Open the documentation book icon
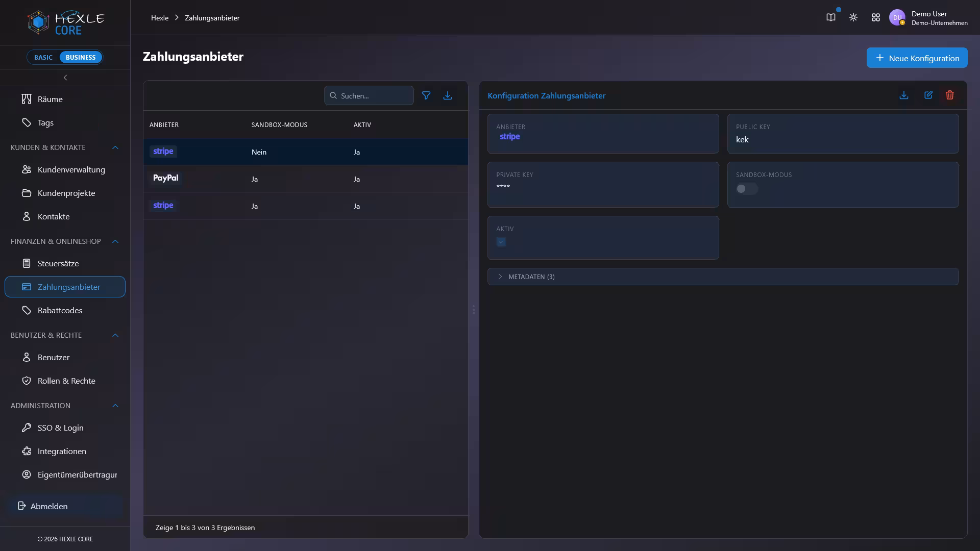Image resolution: width=980 pixels, height=551 pixels. [x=831, y=17]
